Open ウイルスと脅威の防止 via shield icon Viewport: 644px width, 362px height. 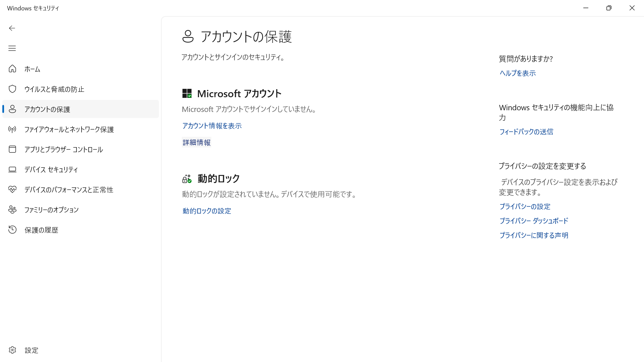12,89
